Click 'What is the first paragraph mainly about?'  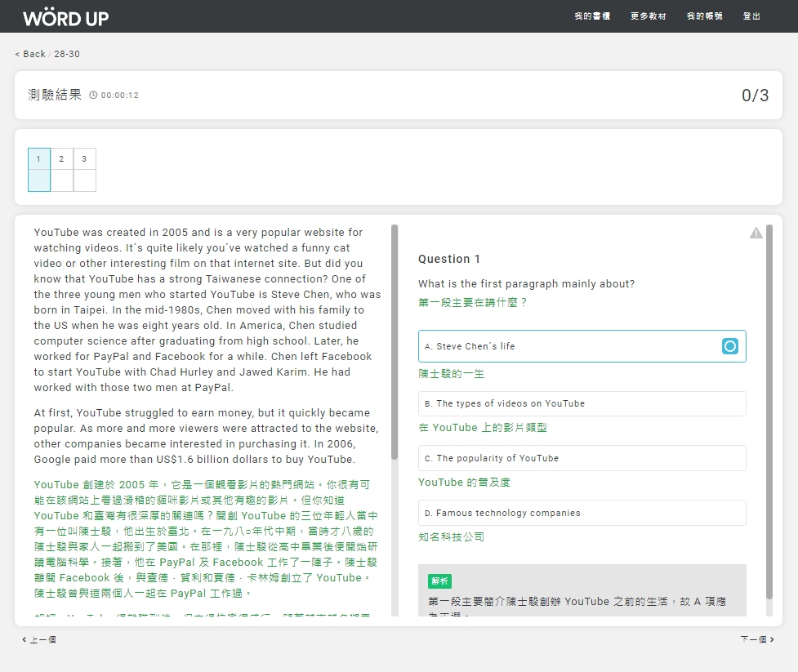tap(527, 284)
